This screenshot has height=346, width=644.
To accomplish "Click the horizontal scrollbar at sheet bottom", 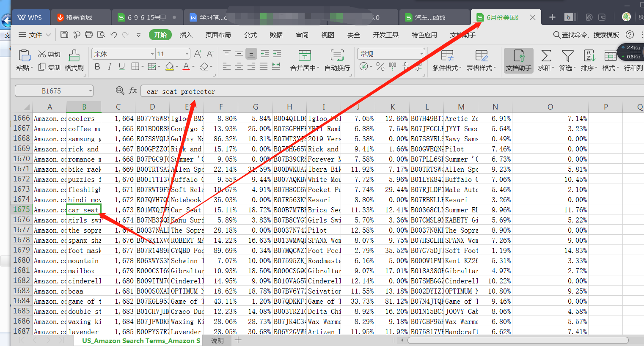I will pyautogui.click(x=518, y=340).
